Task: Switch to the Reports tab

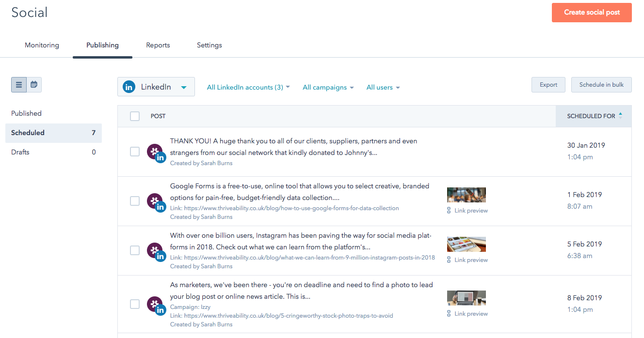Action: (158, 45)
